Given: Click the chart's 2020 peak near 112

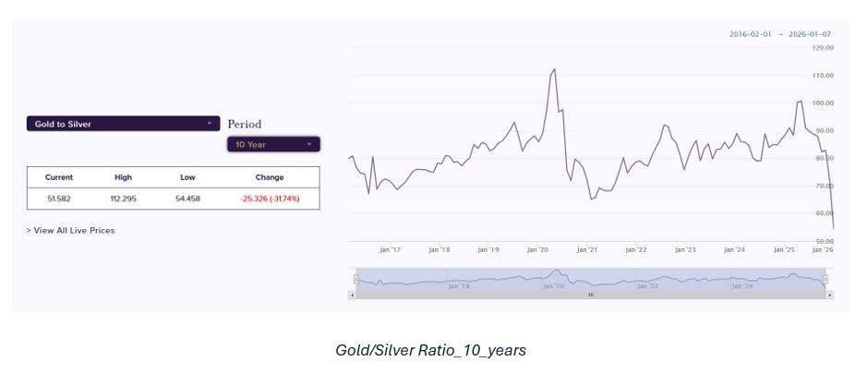Looking at the screenshot, I should point(553,68).
